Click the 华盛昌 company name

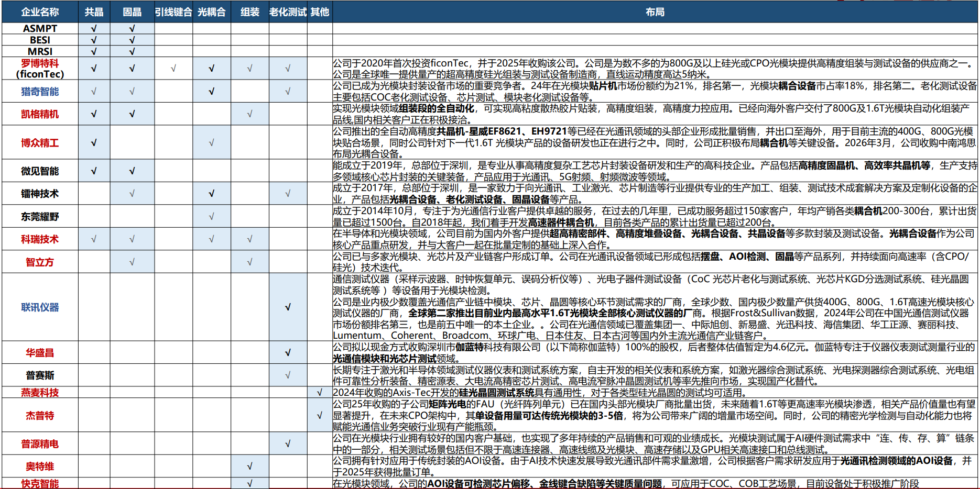point(40,353)
